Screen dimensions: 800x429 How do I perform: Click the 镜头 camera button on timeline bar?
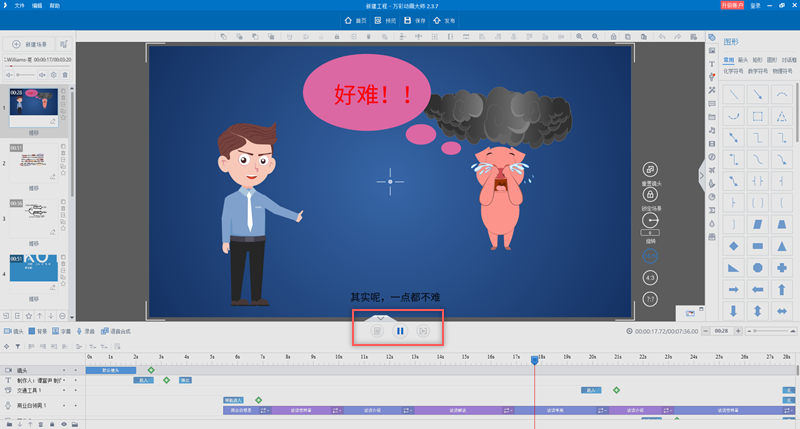click(14, 331)
